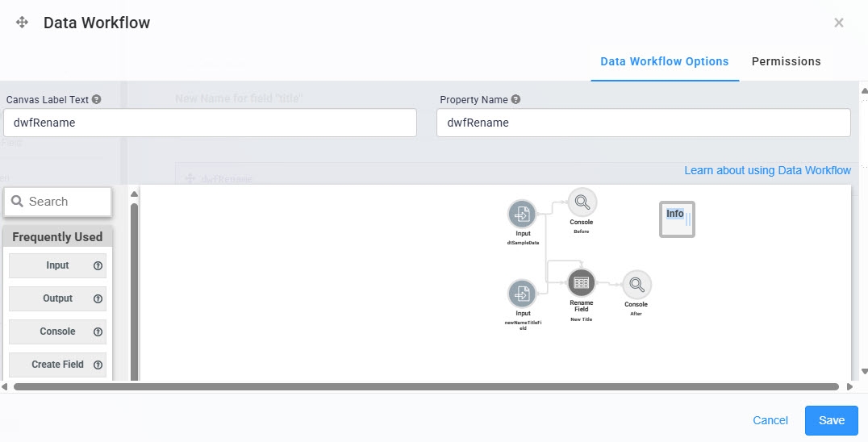
Task: Focus the Property Name input field
Action: click(x=643, y=123)
